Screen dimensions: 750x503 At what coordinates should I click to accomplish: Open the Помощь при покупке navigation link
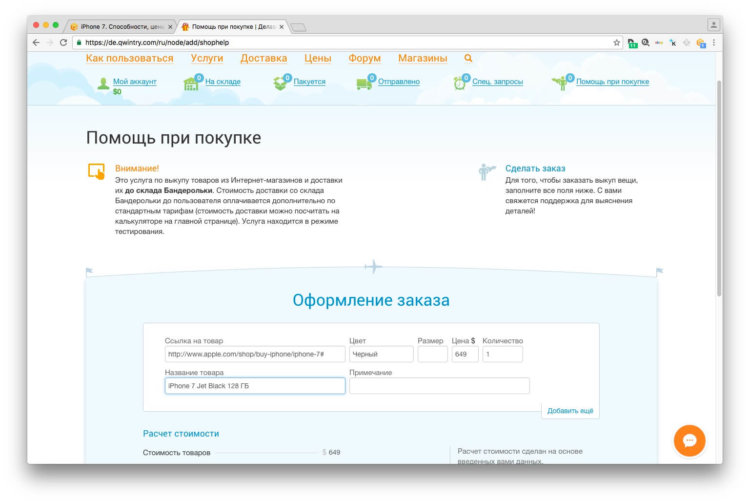613,81
